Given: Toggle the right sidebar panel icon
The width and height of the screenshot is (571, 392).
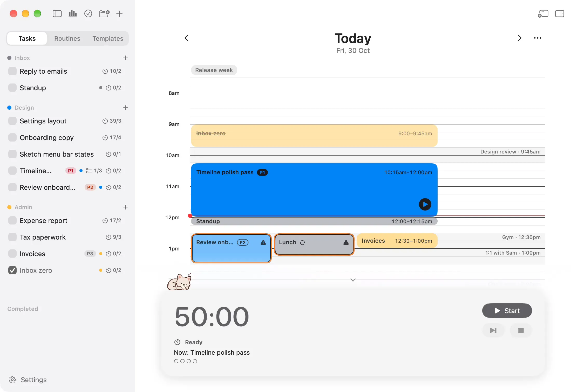Looking at the screenshot, I should tap(560, 13).
